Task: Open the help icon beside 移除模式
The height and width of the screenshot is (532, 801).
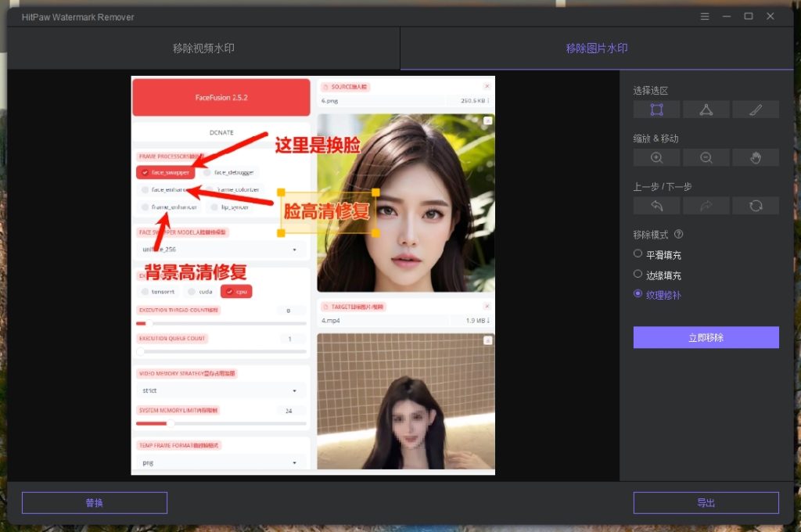Action: [x=678, y=234]
